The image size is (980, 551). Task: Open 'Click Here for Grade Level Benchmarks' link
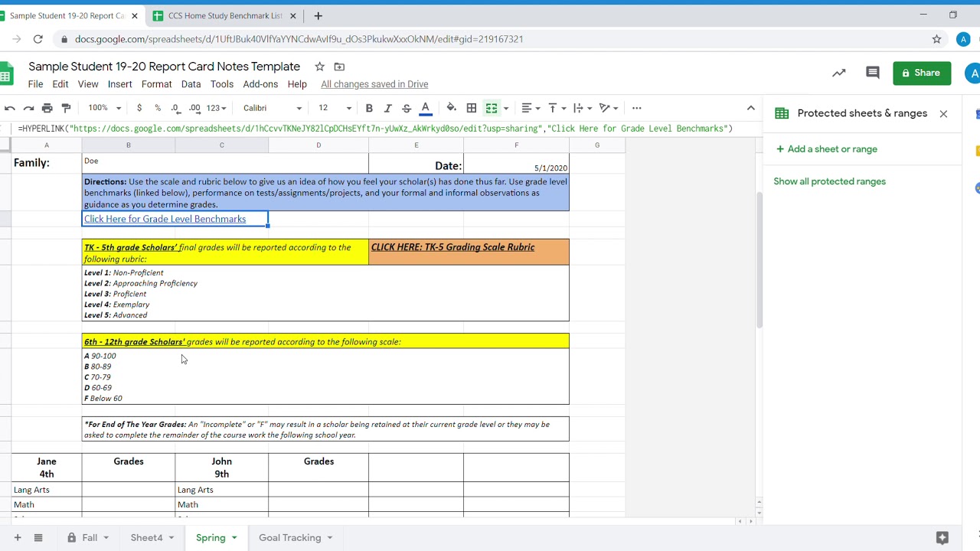(x=165, y=219)
